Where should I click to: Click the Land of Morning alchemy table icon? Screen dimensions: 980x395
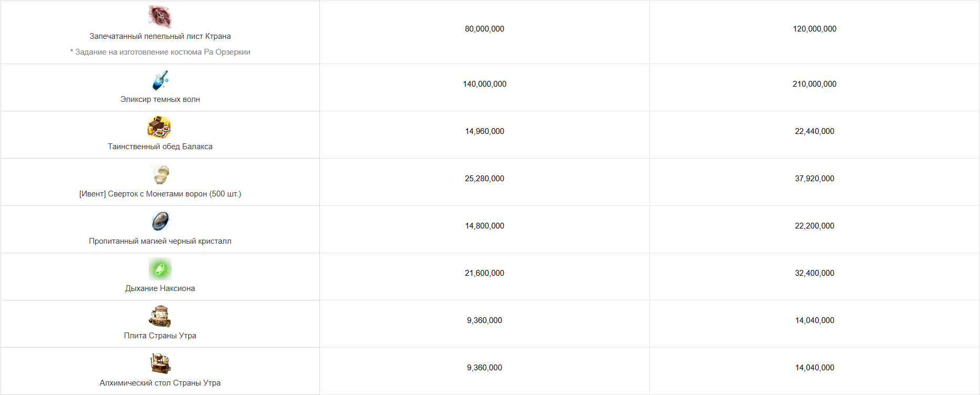160,363
